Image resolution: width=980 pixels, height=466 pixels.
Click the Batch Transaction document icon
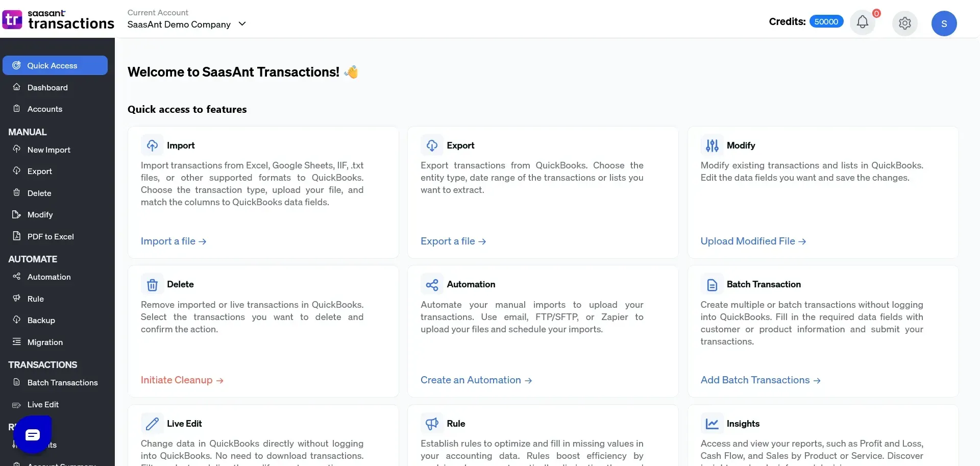[x=712, y=284]
